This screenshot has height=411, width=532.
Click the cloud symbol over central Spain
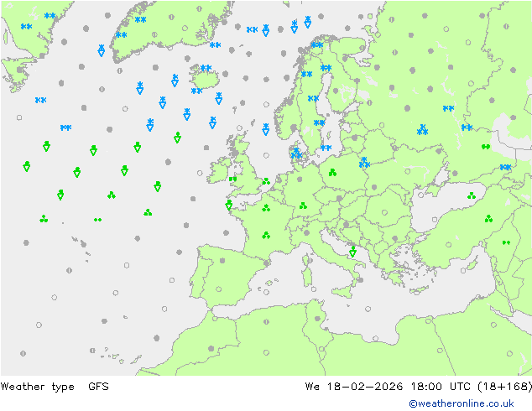[x=222, y=261]
